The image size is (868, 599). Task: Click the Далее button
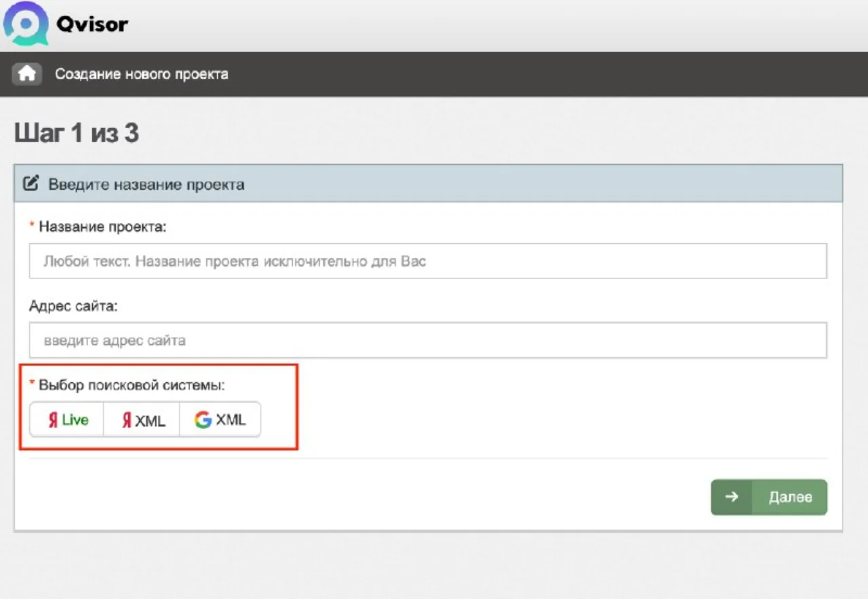(x=769, y=497)
